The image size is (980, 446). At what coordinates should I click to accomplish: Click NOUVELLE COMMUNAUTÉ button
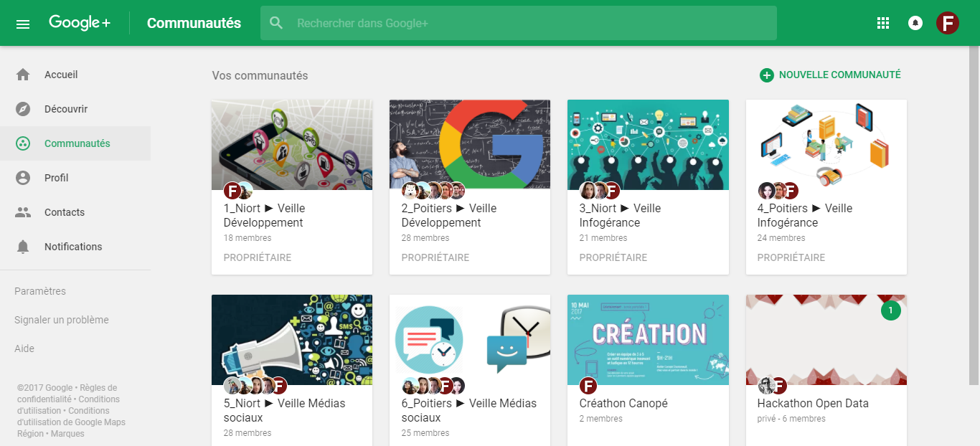tap(830, 75)
